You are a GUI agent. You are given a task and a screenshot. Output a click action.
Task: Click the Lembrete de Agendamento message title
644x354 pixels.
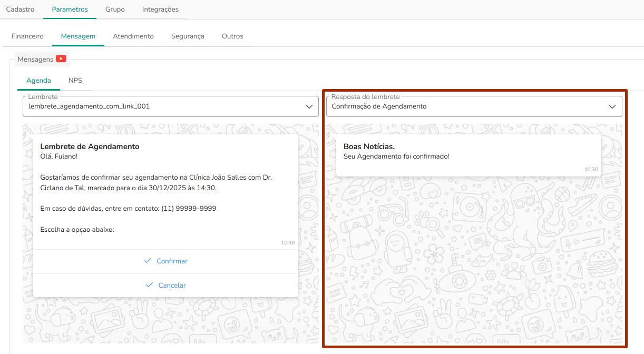click(90, 146)
